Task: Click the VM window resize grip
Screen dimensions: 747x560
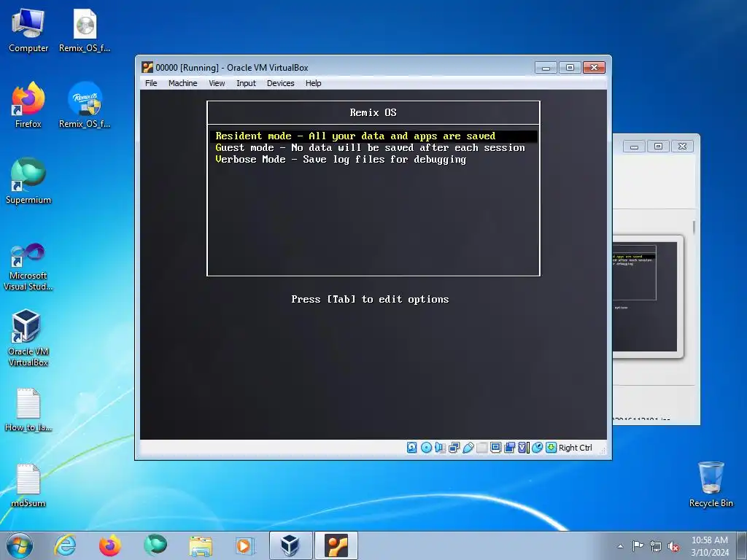Action: 602,450
